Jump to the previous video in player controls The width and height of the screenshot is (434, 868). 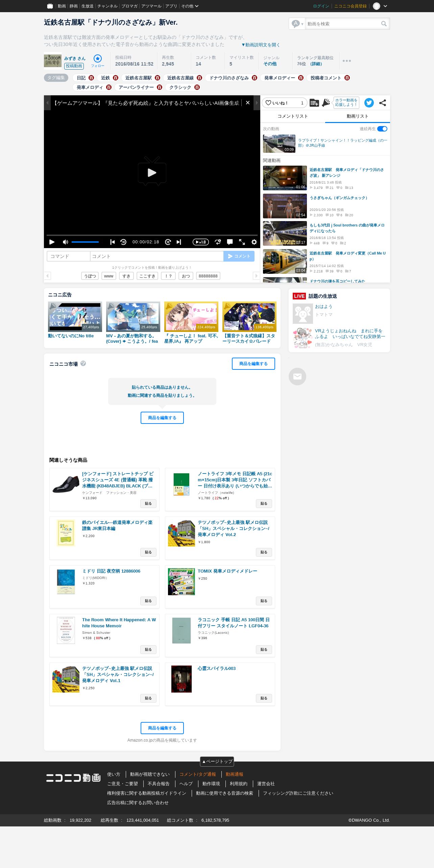click(x=113, y=242)
